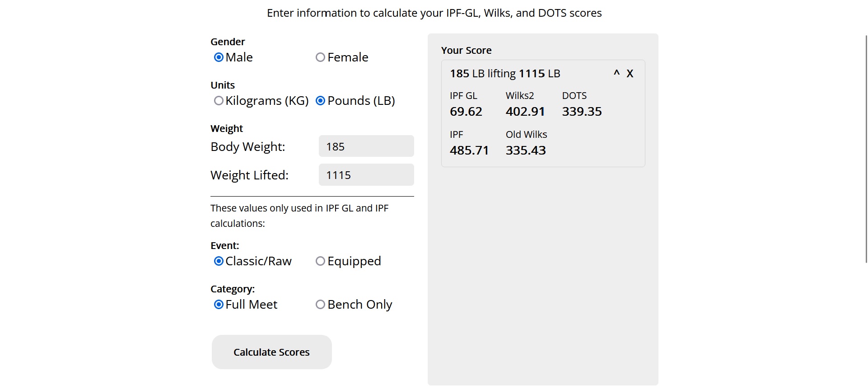Select the Male gender option

[219, 57]
